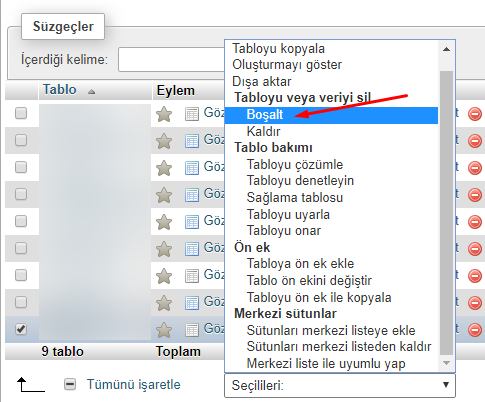Tick checkbox of first table row

tap(21, 113)
